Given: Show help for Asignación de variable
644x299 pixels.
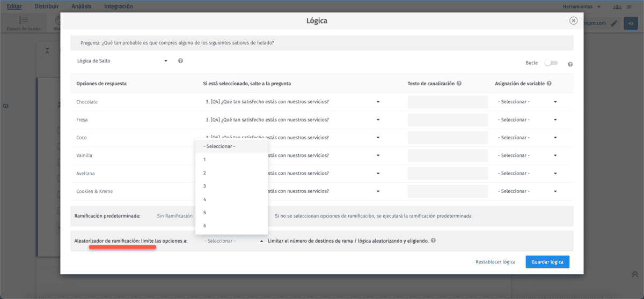Looking at the screenshot, I should [x=549, y=84].
